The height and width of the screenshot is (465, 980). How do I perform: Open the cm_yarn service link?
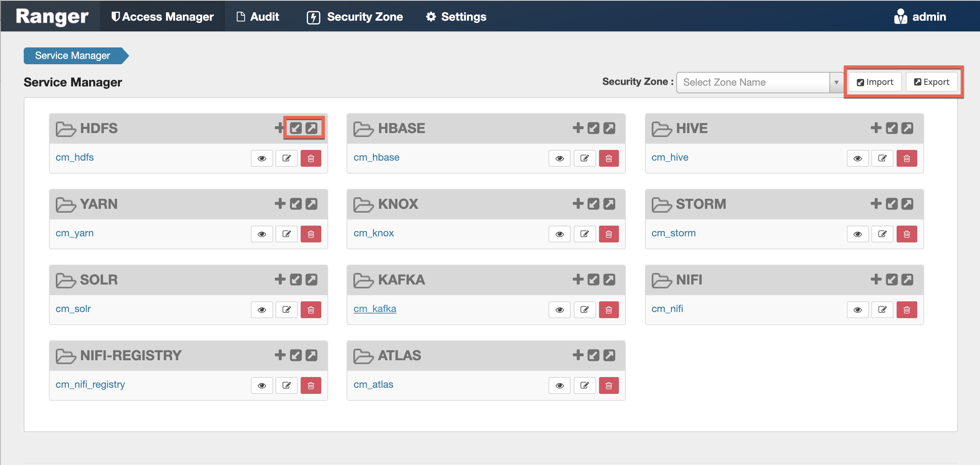pos(75,233)
